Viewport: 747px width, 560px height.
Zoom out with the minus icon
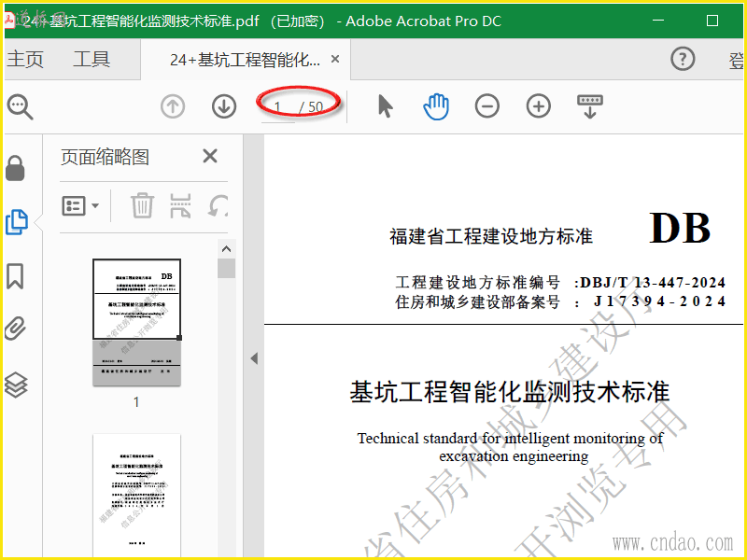486,106
